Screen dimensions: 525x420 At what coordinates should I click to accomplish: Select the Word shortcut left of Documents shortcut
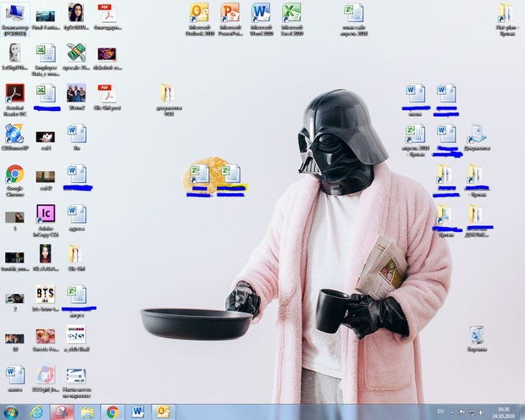click(446, 140)
